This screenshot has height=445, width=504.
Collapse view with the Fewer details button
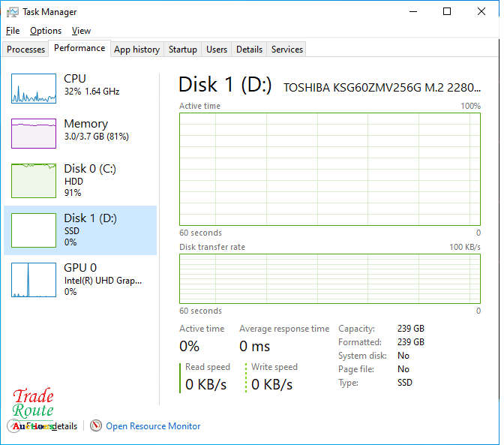[45, 426]
